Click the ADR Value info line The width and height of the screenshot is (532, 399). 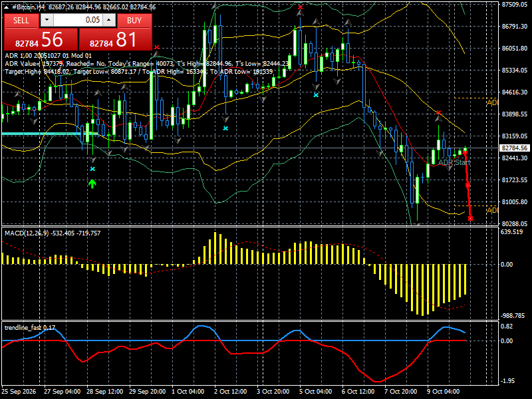coord(148,63)
